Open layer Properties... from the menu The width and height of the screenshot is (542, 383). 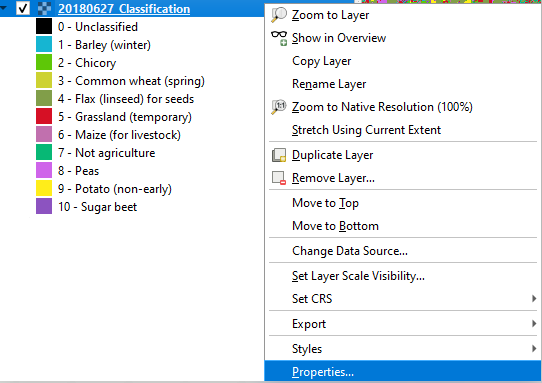pyautogui.click(x=403, y=371)
